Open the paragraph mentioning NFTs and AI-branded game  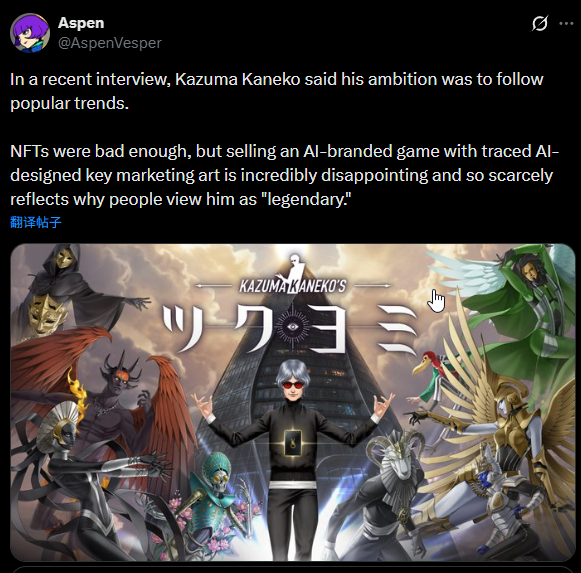(x=285, y=175)
